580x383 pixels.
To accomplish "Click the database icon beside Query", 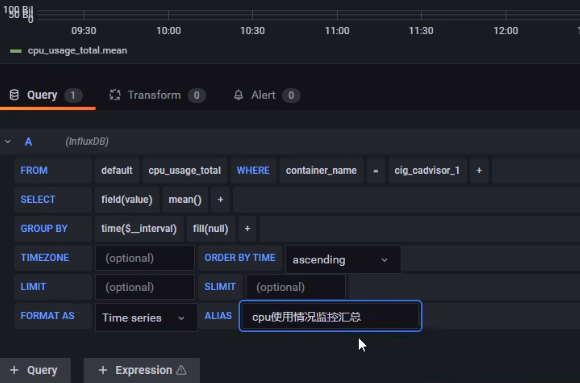I will point(14,95).
